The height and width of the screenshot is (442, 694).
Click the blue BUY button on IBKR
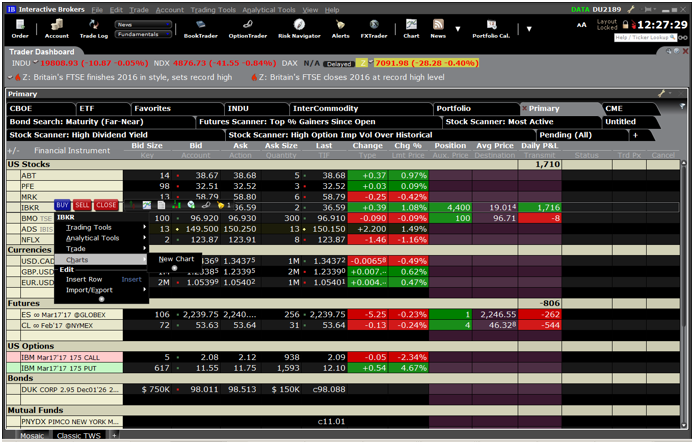[x=62, y=205]
